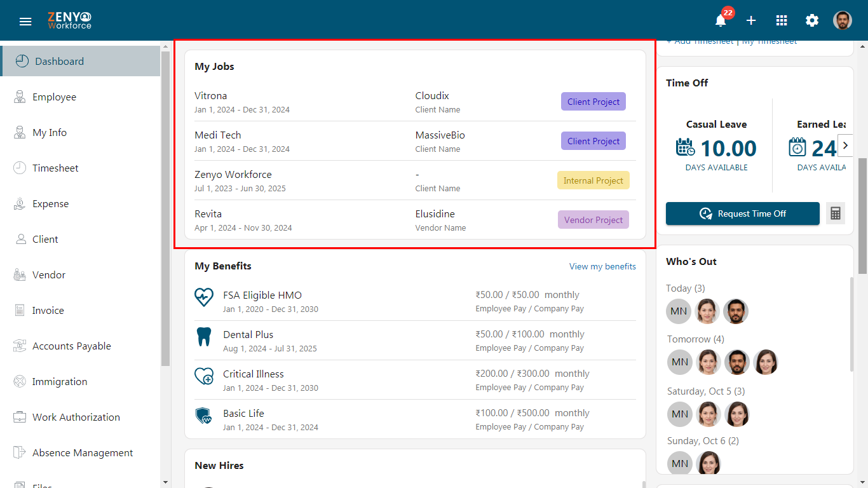Click the Who's Out panel scrollbar
This screenshot has height=488, width=868.
click(x=851, y=324)
